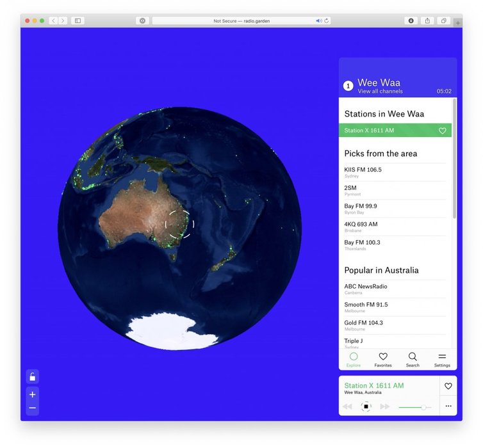Skip to next station in player
This screenshot has height=448, width=483.
[x=385, y=406]
